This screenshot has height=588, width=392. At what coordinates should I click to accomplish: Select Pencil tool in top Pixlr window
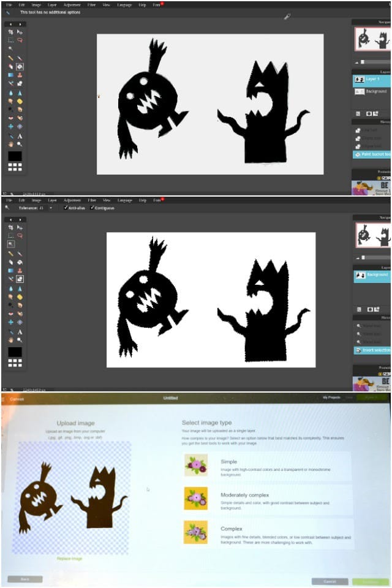point(10,58)
